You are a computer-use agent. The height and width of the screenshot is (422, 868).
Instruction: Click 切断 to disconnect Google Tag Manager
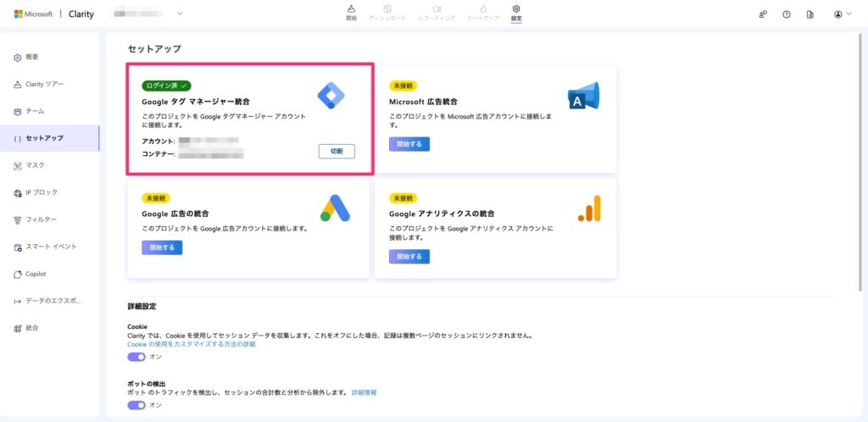pyautogui.click(x=337, y=151)
